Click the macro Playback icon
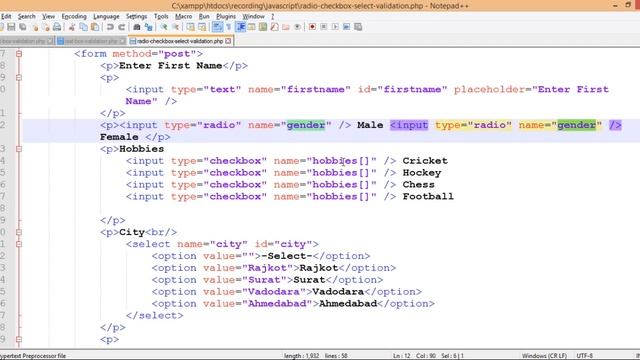 tap(335, 27)
